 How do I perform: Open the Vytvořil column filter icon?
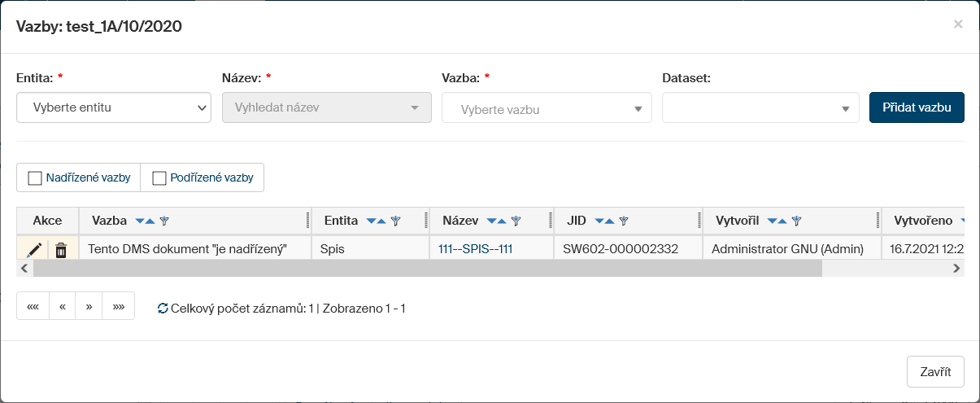(x=797, y=221)
